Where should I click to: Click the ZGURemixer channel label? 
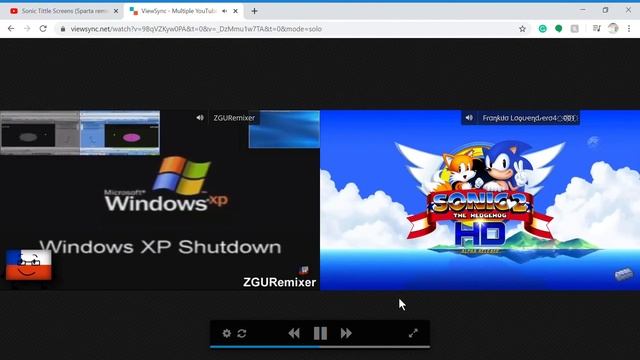tap(234, 118)
